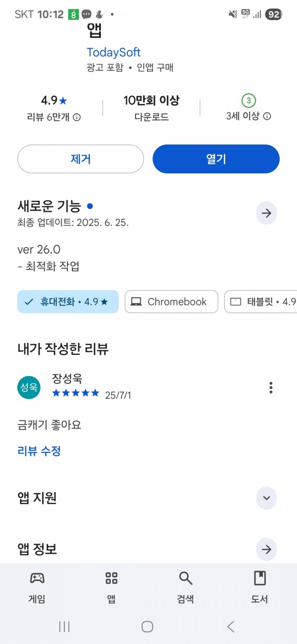Tap the 제거 button

pos(81,159)
